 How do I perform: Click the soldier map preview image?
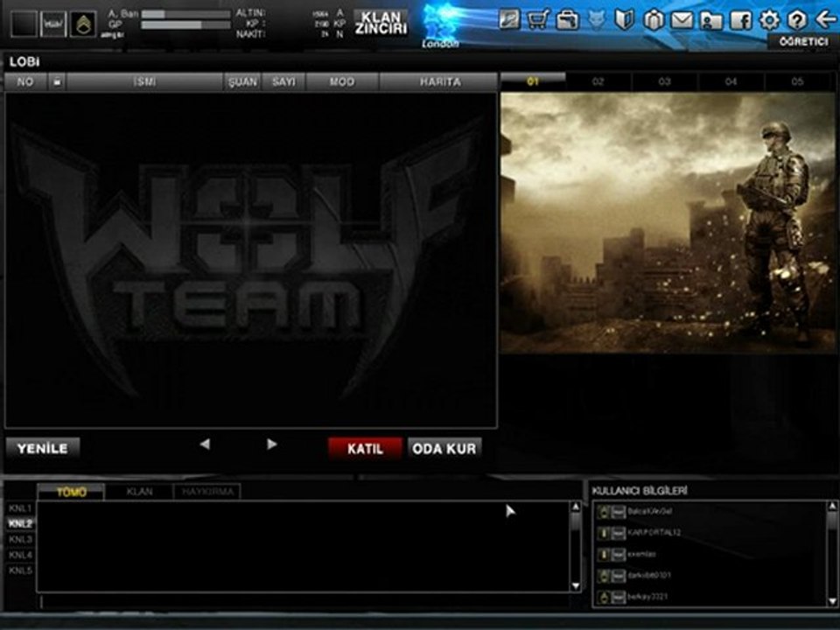point(668,223)
